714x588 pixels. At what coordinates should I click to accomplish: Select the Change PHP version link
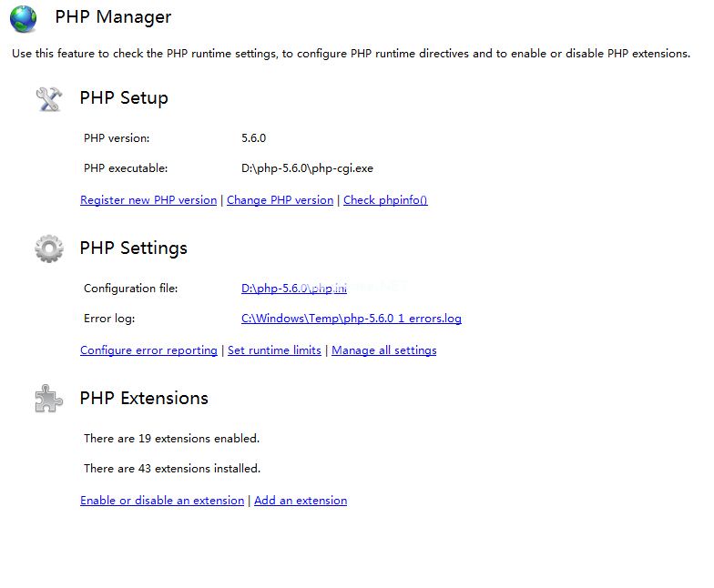coord(280,200)
